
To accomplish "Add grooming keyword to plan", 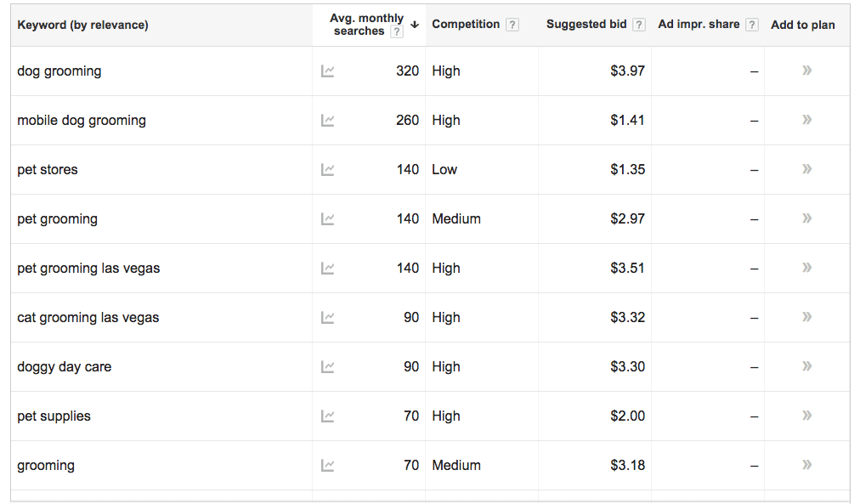I will tap(806, 465).
